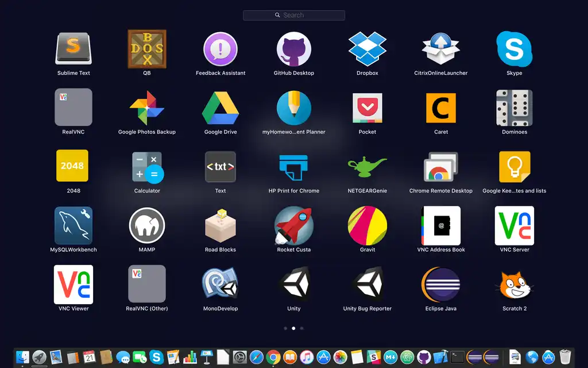Viewport: 588px width, 368px height.
Task: Launch GitHub Desktop
Action: tap(293, 51)
